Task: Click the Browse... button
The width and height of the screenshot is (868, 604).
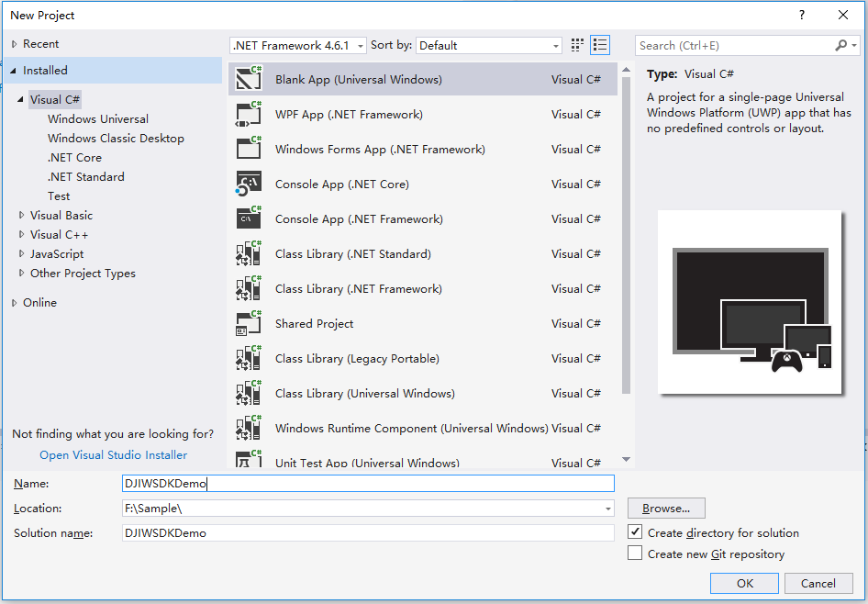Action: tap(666, 509)
